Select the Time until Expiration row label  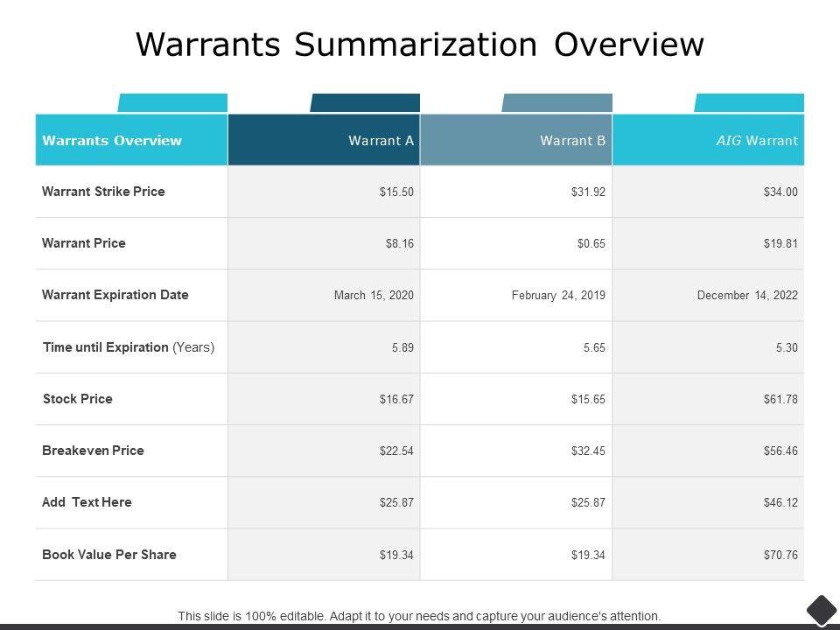[129, 347]
